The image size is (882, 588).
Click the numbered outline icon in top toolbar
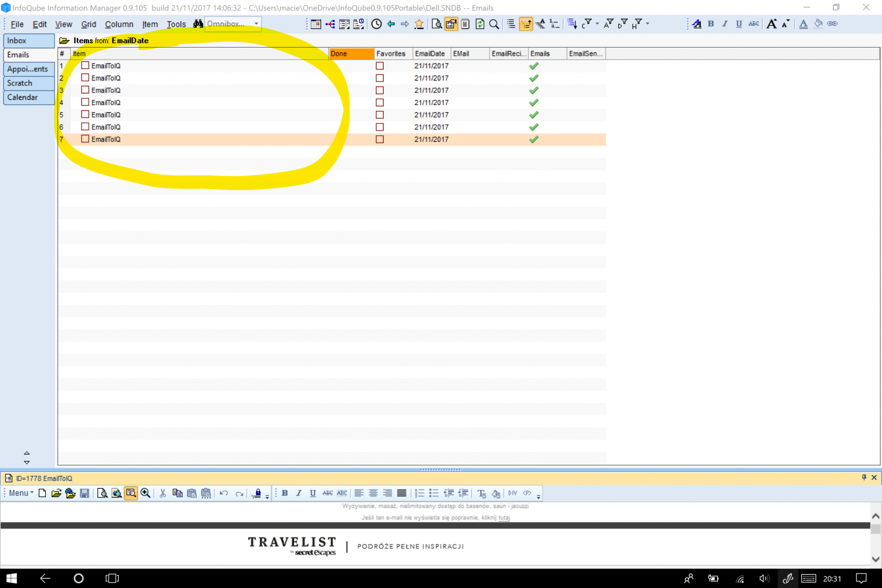[x=555, y=24]
